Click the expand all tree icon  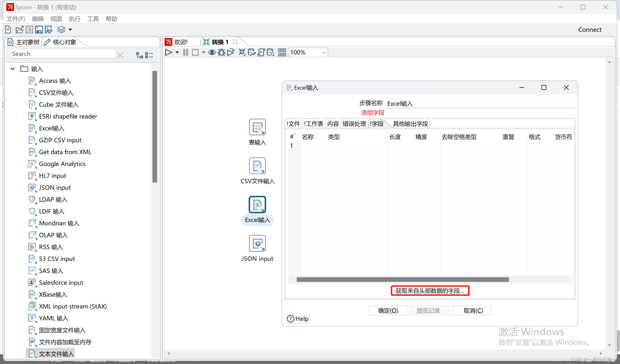click(x=140, y=55)
